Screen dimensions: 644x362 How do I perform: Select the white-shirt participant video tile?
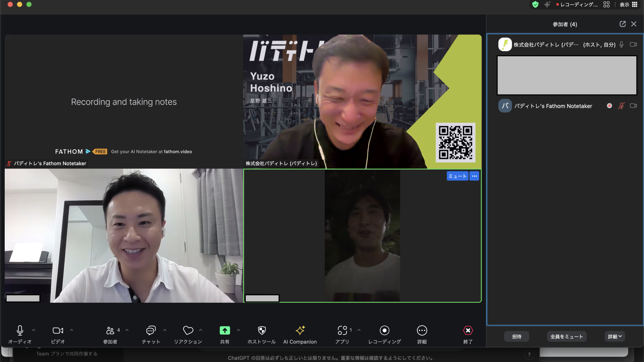tap(124, 236)
